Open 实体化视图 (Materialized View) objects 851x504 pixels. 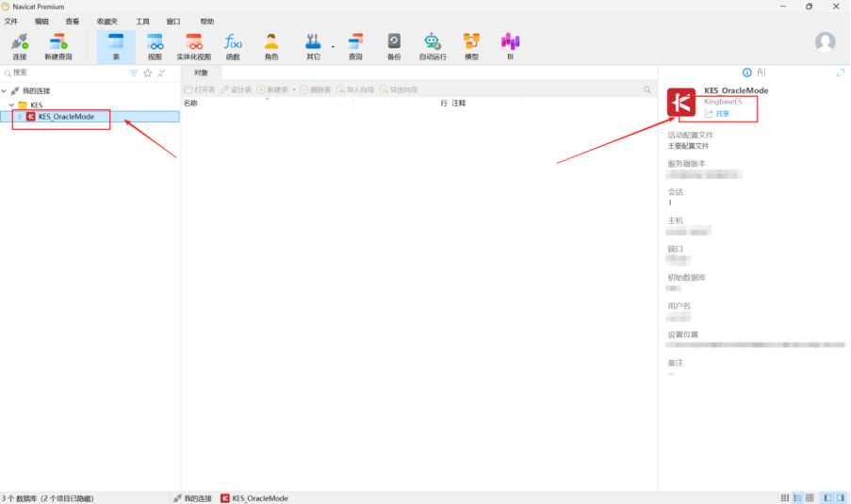tap(194, 46)
